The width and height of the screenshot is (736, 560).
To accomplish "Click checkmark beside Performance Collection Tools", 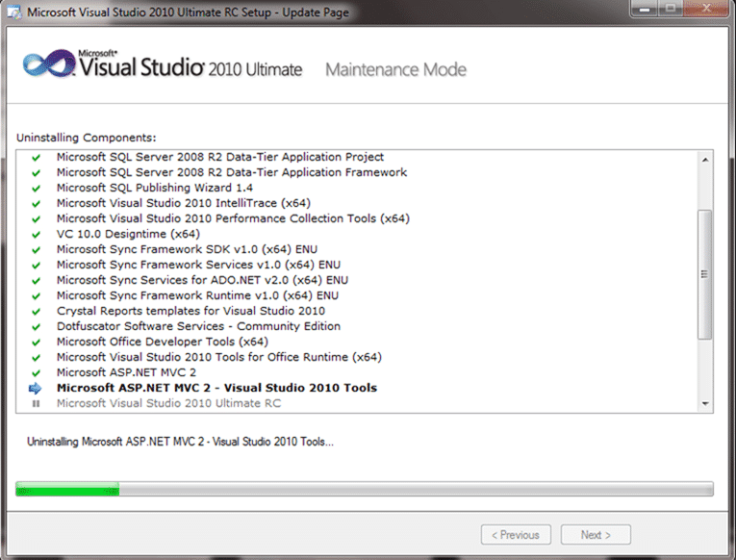I will (x=36, y=219).
